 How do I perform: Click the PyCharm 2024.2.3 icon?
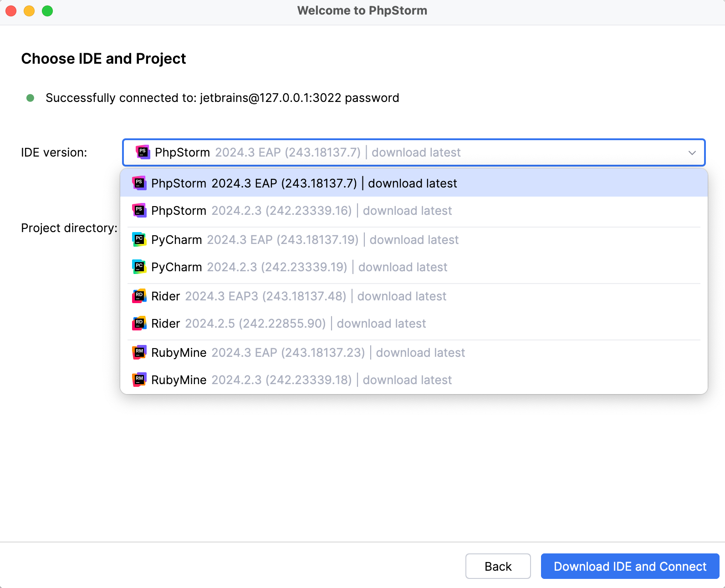[139, 267]
